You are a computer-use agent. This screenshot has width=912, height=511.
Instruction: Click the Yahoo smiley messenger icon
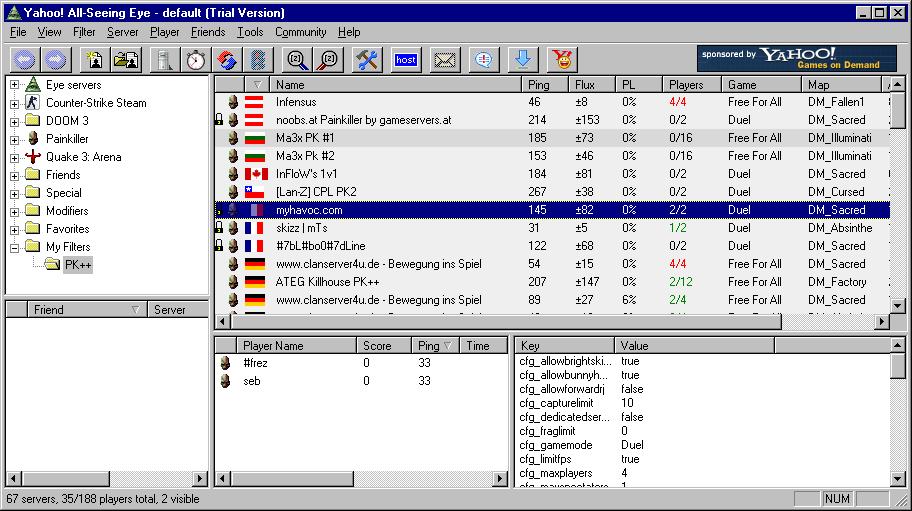(561, 59)
